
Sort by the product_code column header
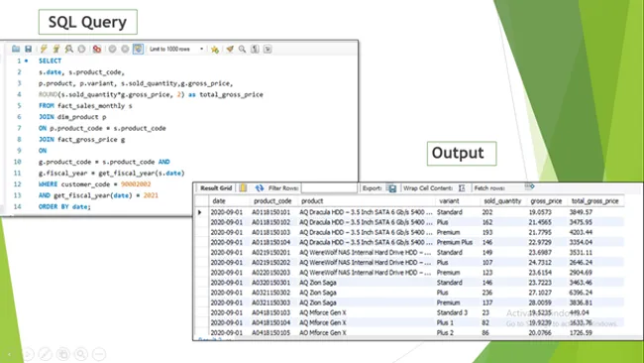(272, 201)
